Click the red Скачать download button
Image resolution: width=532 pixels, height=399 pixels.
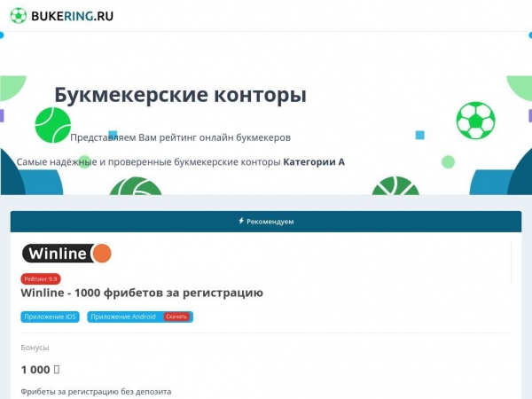[x=176, y=317]
